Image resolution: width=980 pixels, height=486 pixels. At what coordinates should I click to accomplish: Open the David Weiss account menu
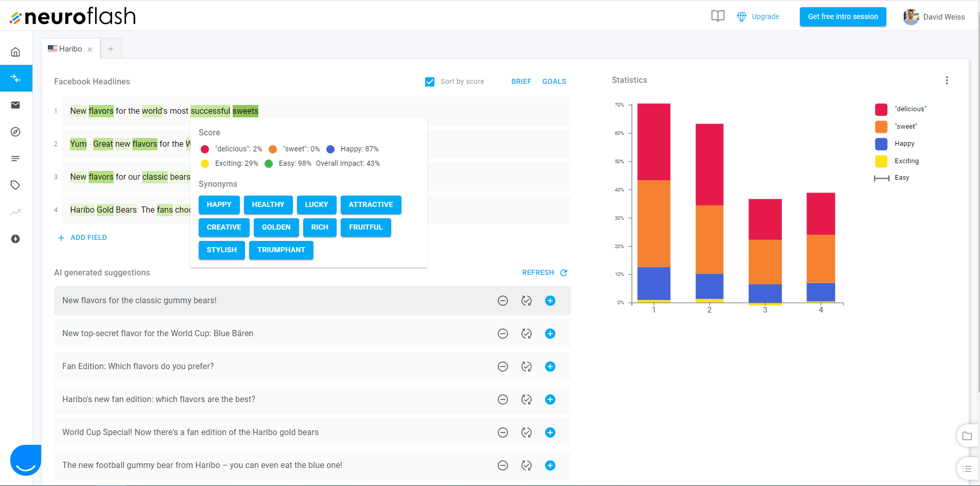coord(934,17)
